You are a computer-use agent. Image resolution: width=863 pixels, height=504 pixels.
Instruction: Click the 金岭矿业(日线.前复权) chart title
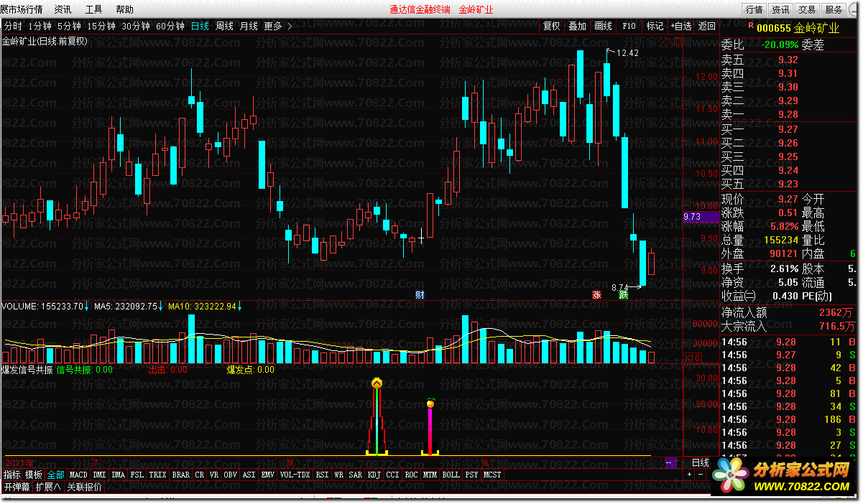45,41
